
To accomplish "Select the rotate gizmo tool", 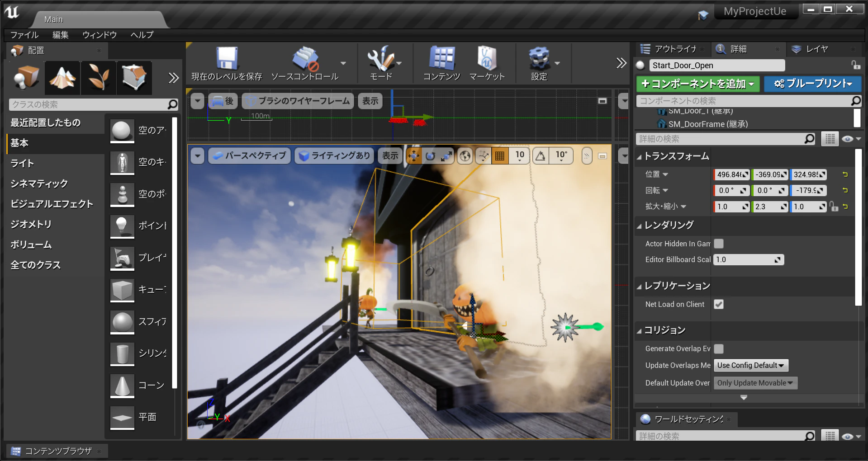I will [430, 156].
